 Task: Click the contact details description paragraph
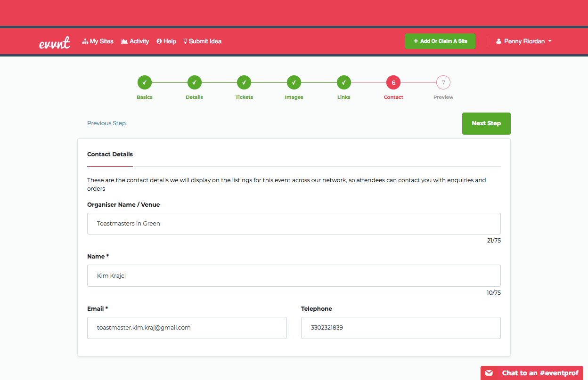[286, 184]
